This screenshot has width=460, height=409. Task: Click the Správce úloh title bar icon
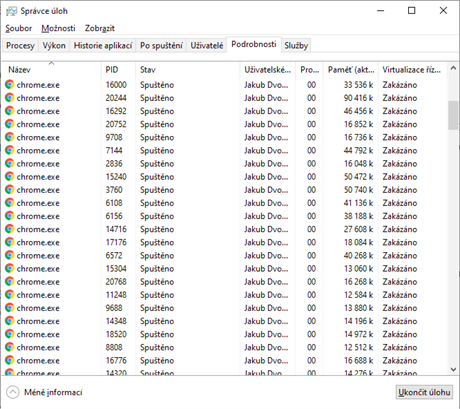pos(11,11)
